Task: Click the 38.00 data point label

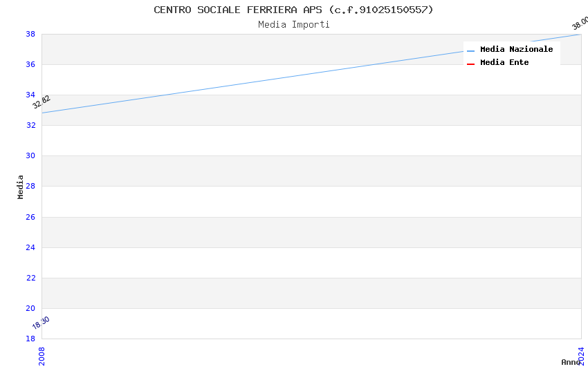Action: [x=580, y=23]
